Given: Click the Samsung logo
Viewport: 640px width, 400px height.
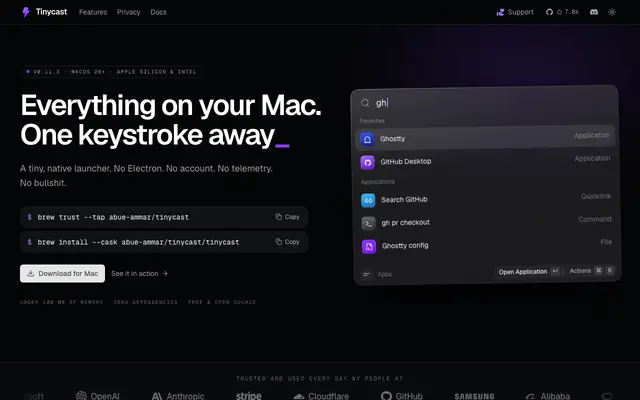Looking at the screenshot, I should pyautogui.click(x=474, y=396).
